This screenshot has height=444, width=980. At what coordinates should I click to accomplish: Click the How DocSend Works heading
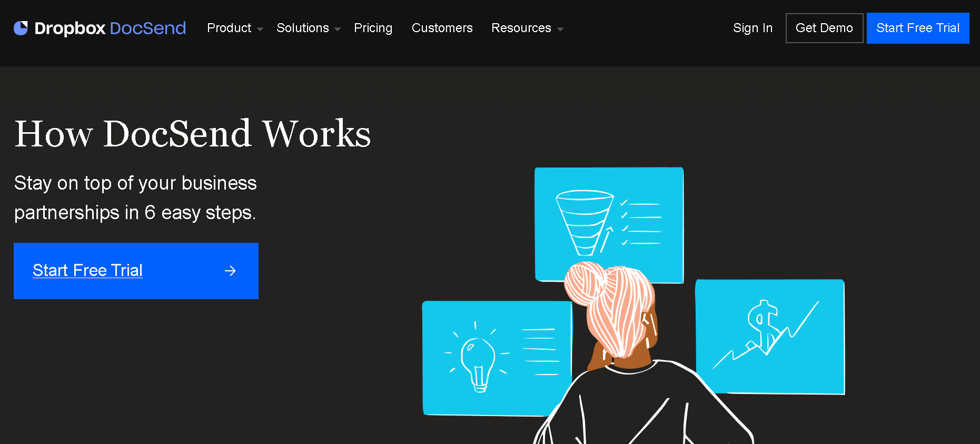(193, 134)
